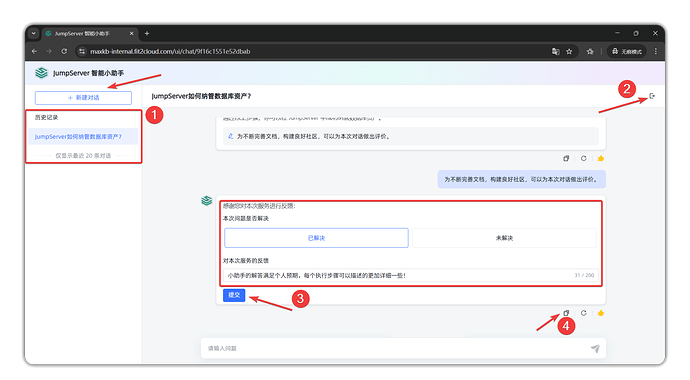Click the feedback text field
Image resolution: width=690 pixels, height=380 pixels.
[x=411, y=275]
